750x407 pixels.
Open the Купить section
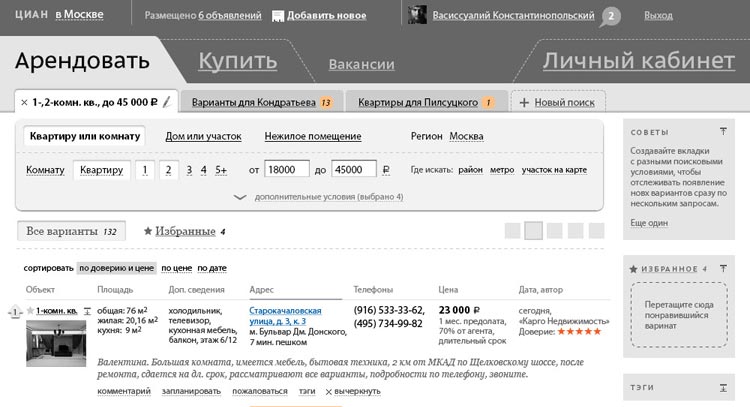point(237,61)
